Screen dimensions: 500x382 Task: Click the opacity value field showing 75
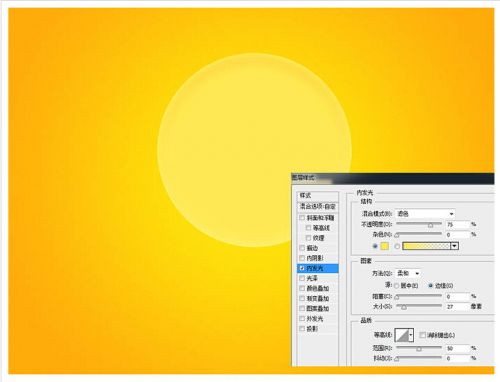click(x=457, y=225)
